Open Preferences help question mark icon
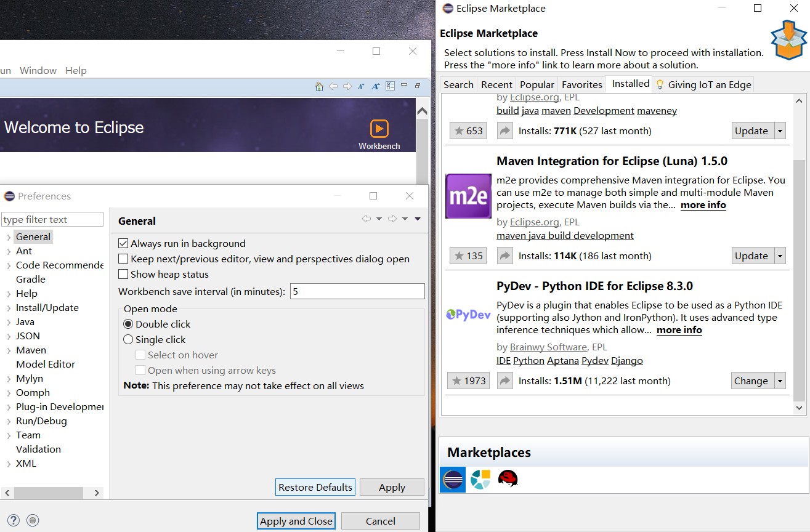The height and width of the screenshot is (532, 810). point(13,521)
